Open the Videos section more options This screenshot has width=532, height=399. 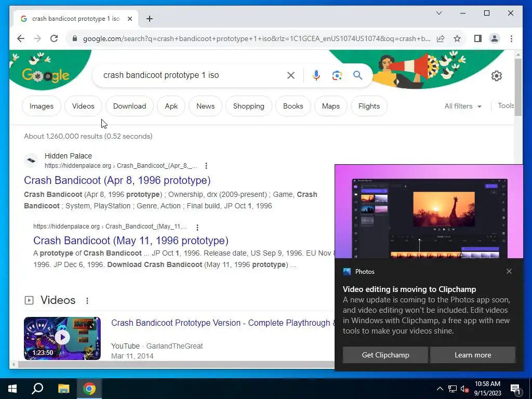coord(87,301)
